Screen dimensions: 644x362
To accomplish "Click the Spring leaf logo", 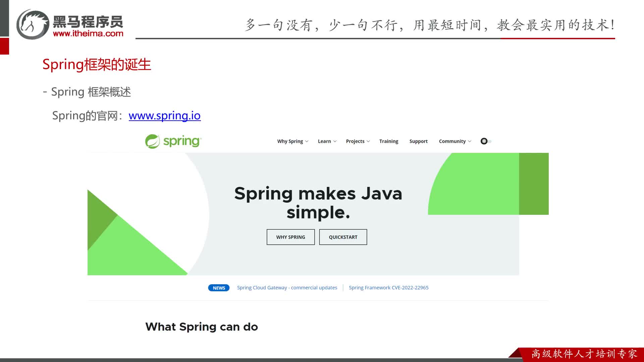I will coord(152,141).
